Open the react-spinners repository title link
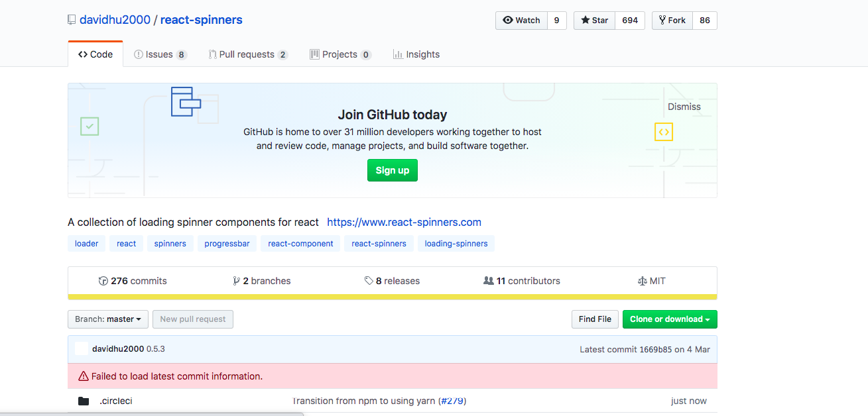 [x=202, y=20]
